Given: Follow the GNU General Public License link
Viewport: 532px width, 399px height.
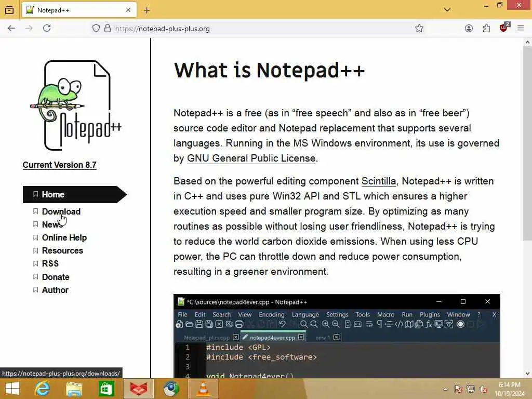Looking at the screenshot, I should coord(251,158).
